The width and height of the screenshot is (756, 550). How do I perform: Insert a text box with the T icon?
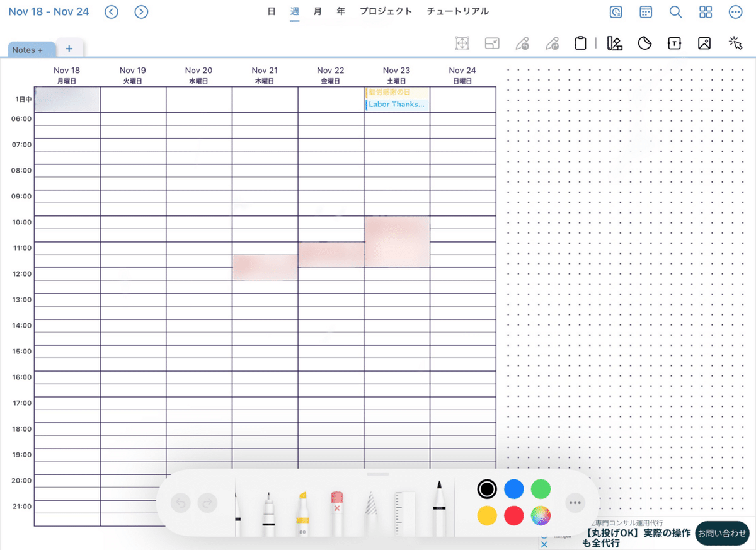674,43
